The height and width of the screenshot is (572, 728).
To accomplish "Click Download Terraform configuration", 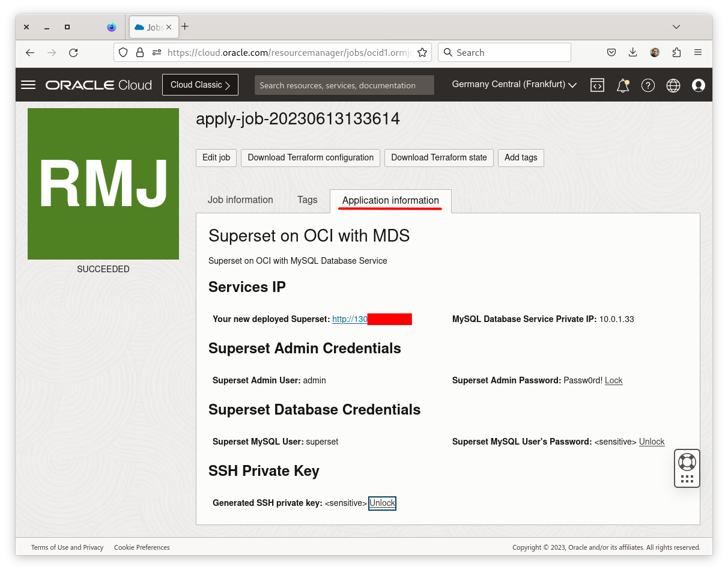I will tap(311, 157).
